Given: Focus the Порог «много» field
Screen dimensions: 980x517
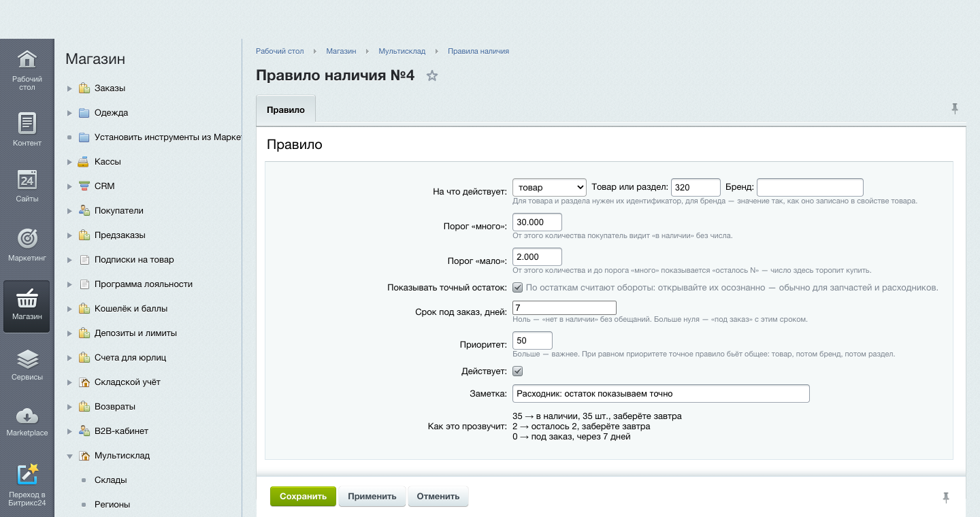Looking at the screenshot, I should point(537,222).
